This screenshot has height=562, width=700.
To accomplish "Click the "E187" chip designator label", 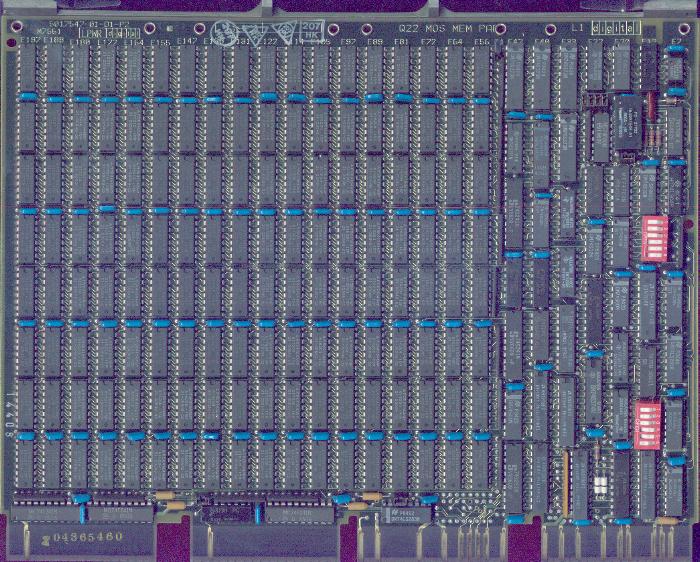I will [30, 43].
